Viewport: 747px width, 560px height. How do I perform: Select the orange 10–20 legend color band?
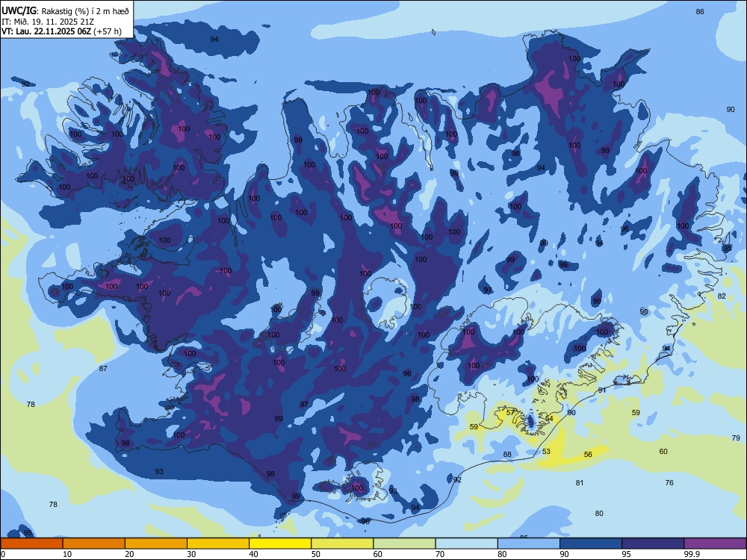click(94, 544)
